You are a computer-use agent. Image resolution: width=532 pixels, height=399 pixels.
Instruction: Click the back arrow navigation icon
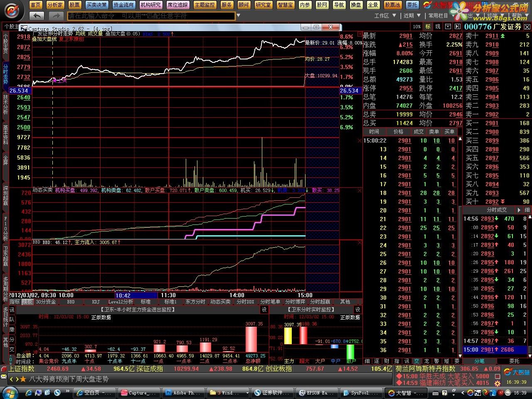coord(37,16)
